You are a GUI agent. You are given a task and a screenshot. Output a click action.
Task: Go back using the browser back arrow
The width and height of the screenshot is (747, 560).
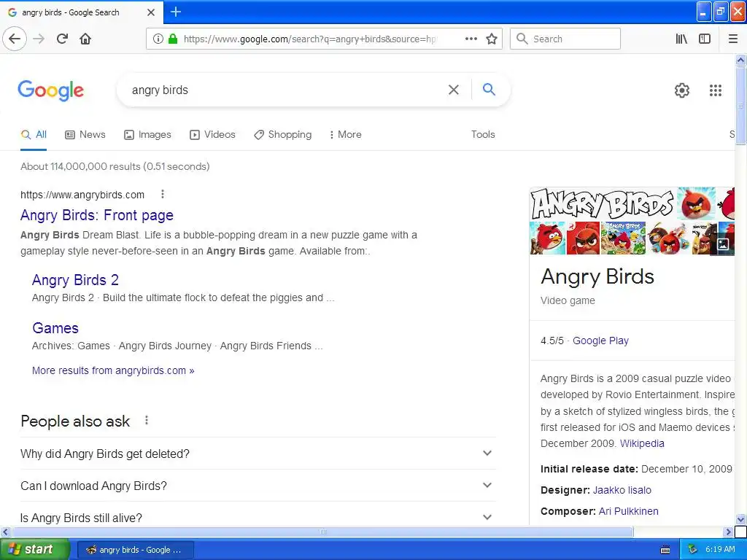(x=15, y=39)
